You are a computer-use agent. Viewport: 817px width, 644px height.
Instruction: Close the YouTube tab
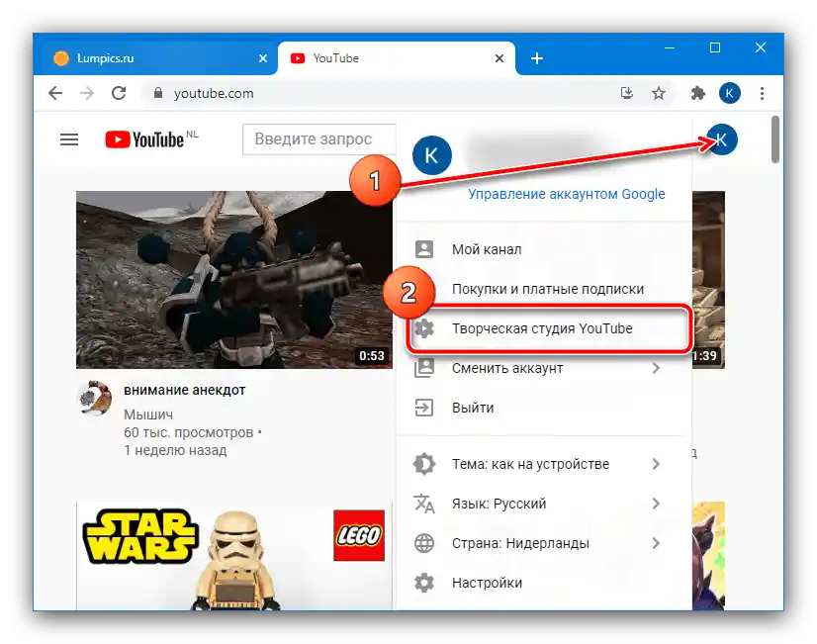(499, 58)
